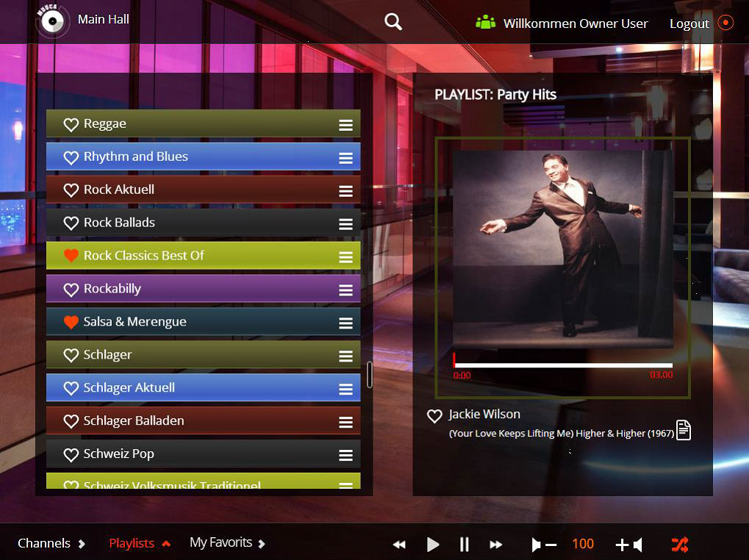
Task: Click the red Logout circle icon
Action: [725, 23]
